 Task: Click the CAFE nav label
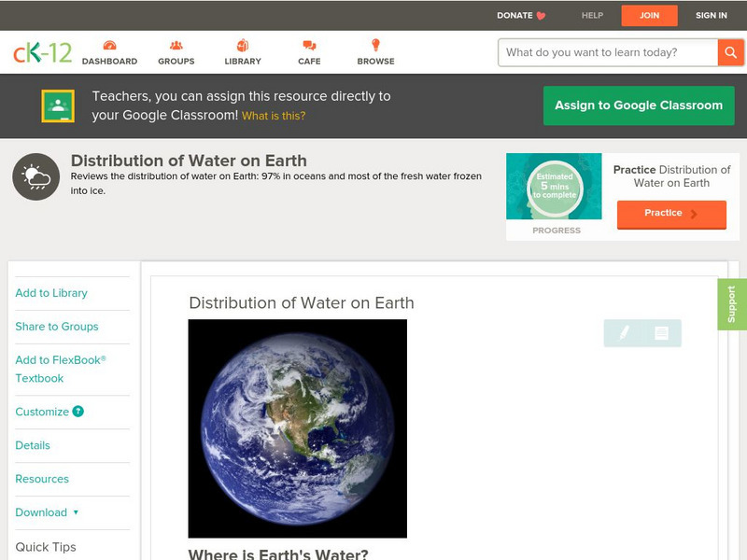[x=309, y=61]
